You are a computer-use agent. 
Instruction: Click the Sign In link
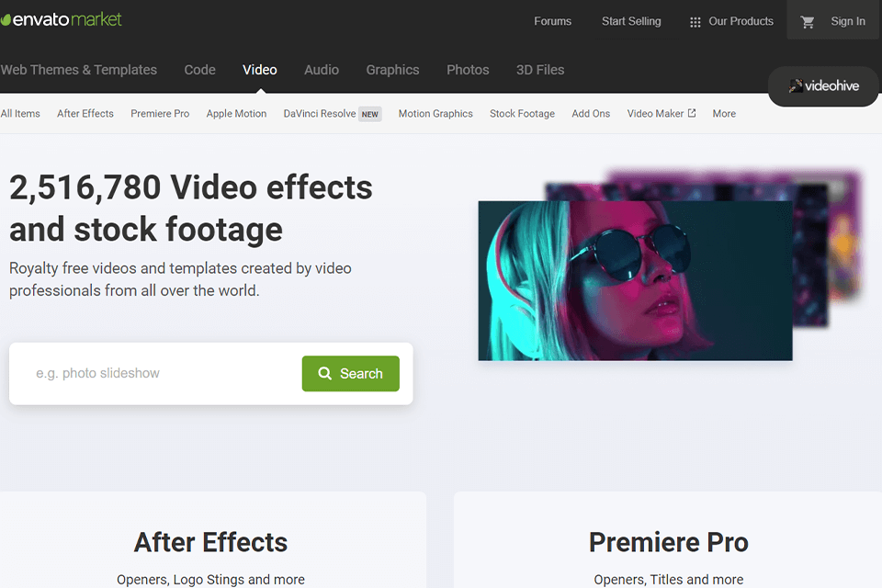click(x=848, y=21)
